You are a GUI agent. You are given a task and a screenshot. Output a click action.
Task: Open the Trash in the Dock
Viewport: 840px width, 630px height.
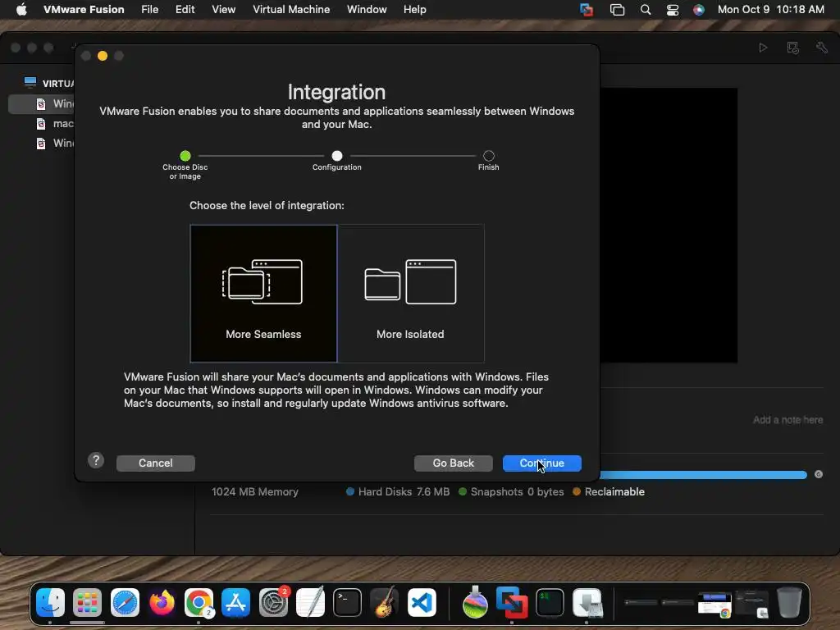pos(789,603)
